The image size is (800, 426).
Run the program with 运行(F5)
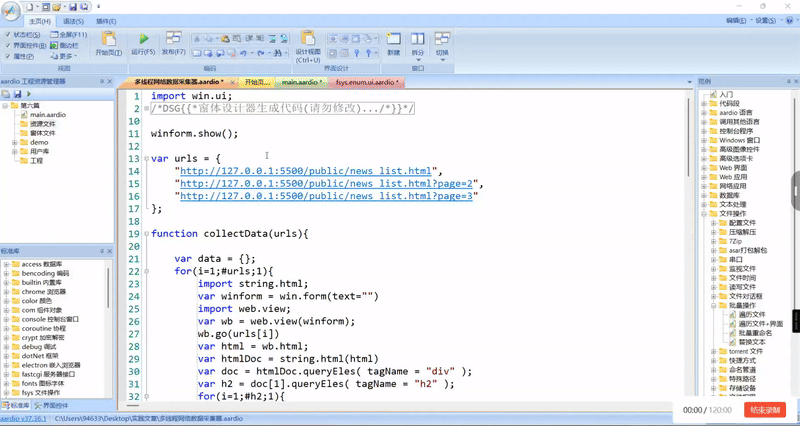143,43
